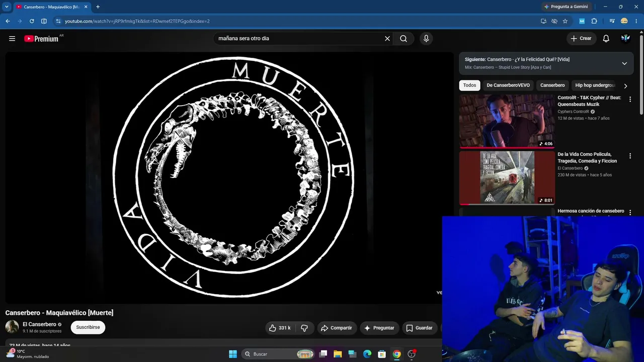Open the Chrome extensions puzzle icon
The width and height of the screenshot is (644, 362).
pos(594,21)
